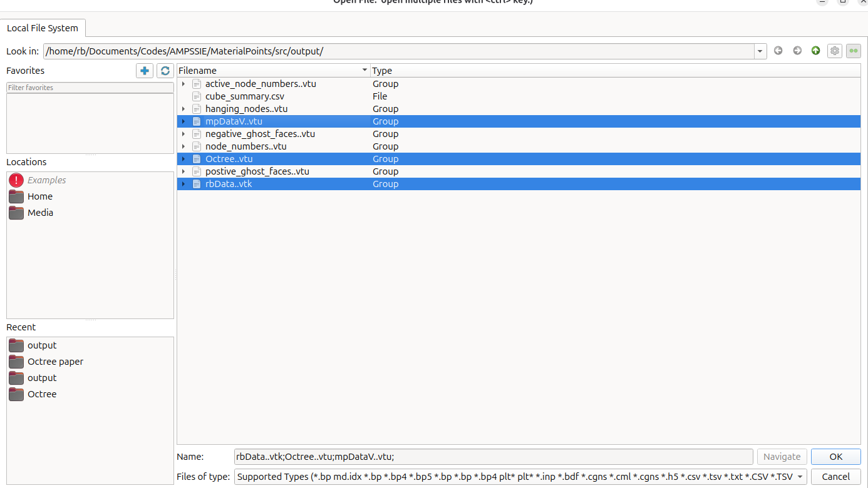Select the node_numbers..vtu filename
868x488 pixels.
[246, 146]
